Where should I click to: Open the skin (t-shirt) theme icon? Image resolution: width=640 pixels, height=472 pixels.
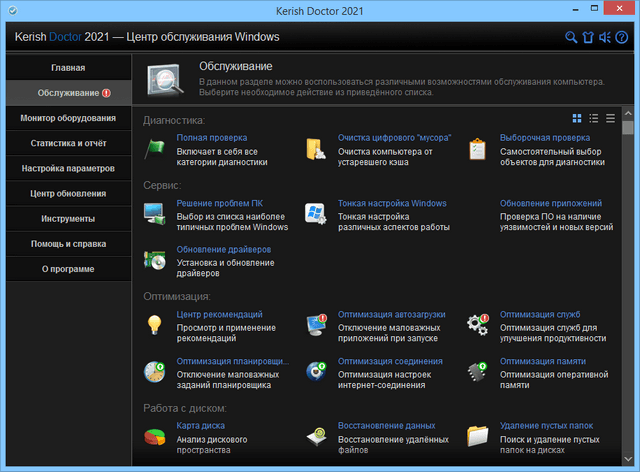tap(587, 38)
